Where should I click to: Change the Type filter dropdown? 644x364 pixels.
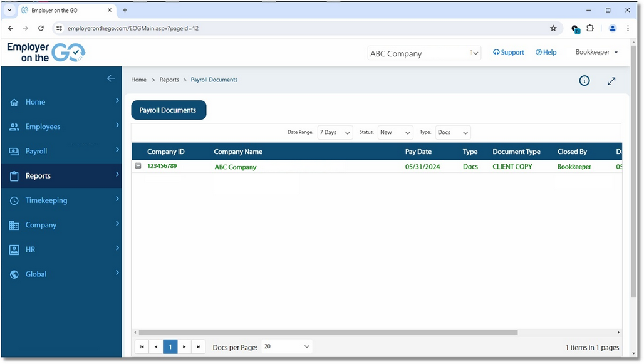click(452, 132)
